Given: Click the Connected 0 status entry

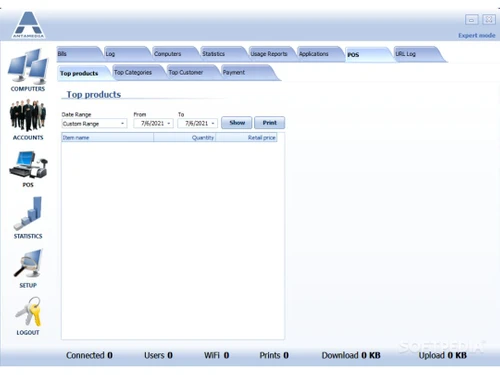Looking at the screenshot, I should 89,355.
